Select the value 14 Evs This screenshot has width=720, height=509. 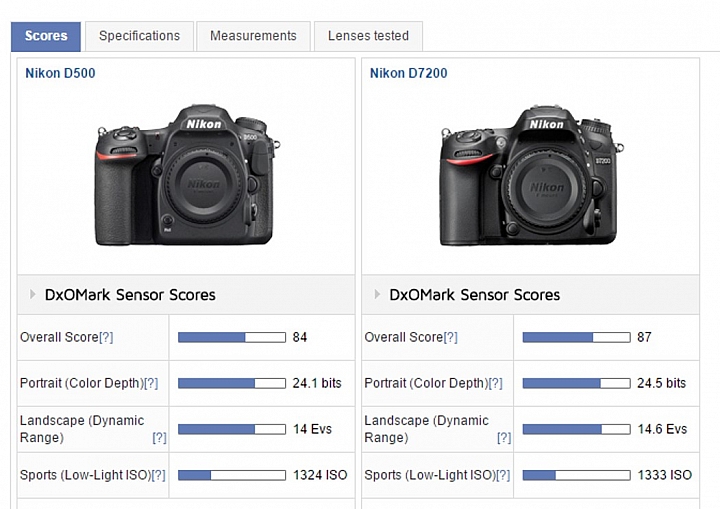pyautogui.click(x=312, y=429)
